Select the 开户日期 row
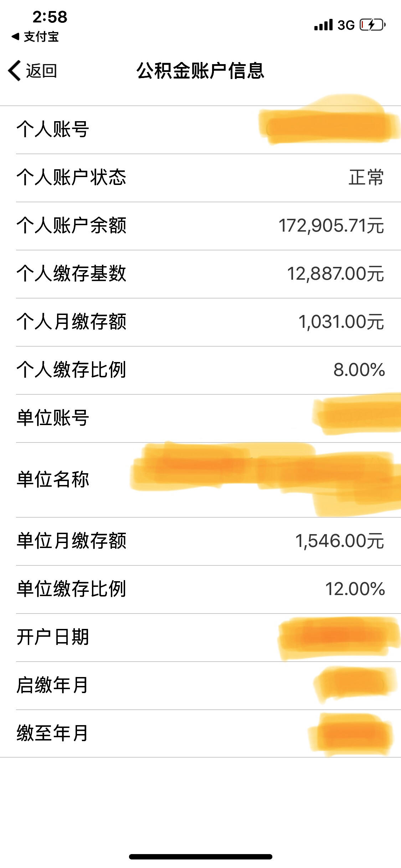 [200, 637]
